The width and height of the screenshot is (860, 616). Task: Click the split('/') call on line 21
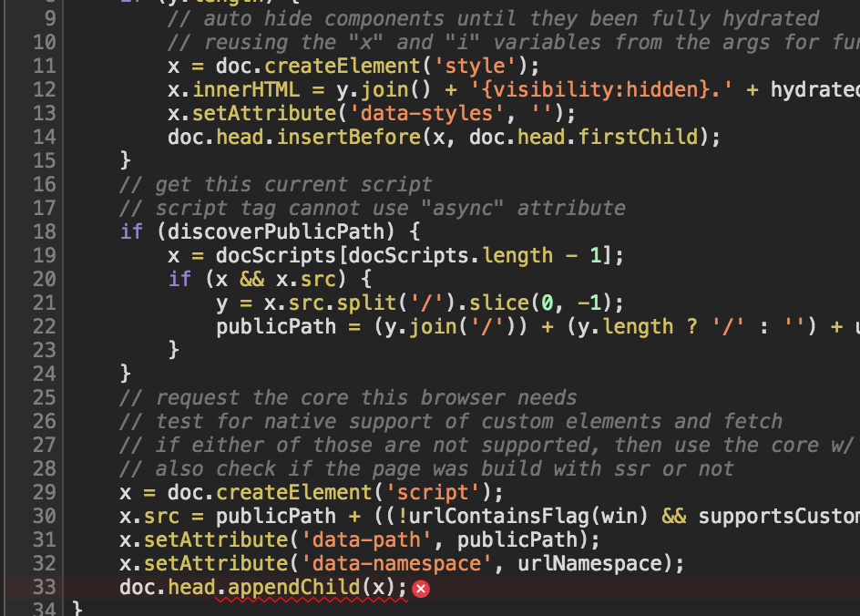tap(396, 303)
